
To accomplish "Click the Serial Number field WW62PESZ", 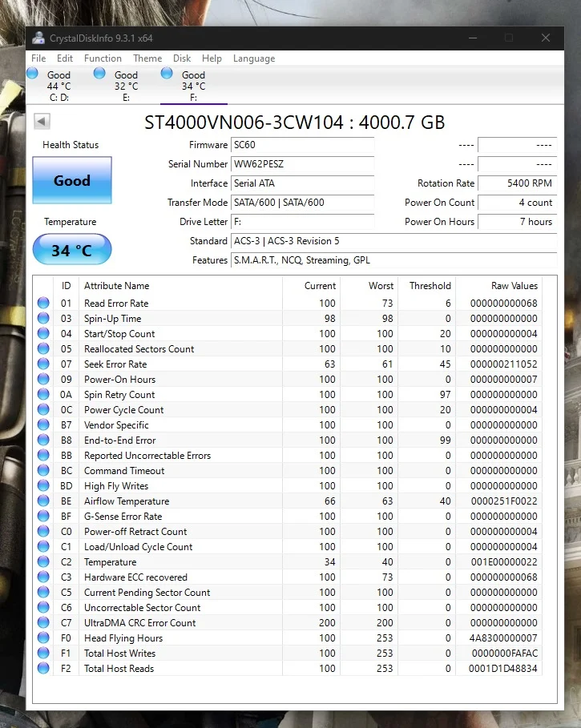I will pos(302,164).
